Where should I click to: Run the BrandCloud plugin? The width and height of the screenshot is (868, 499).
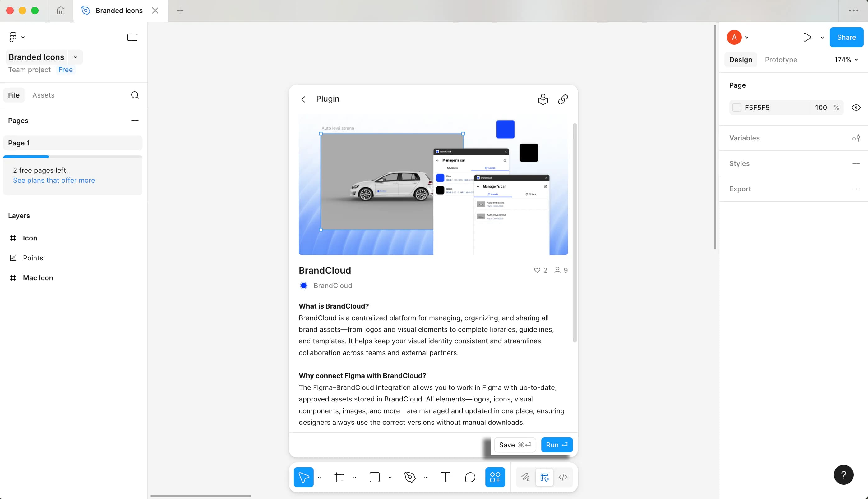(556, 445)
